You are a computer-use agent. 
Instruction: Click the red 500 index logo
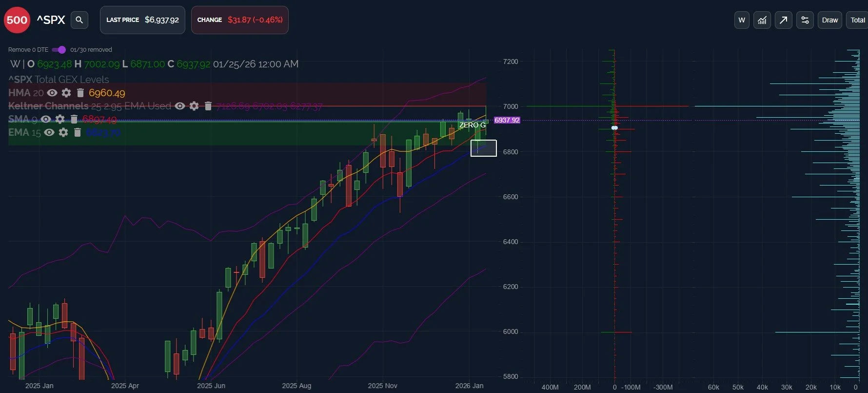click(x=17, y=20)
